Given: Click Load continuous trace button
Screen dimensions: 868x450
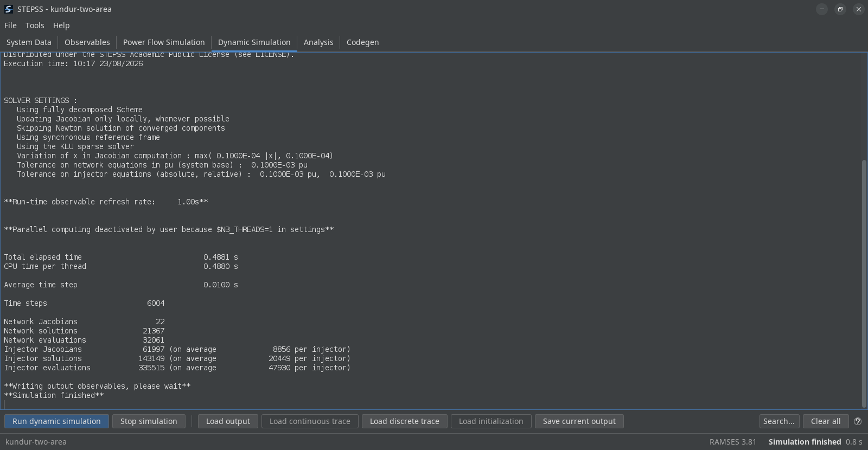Looking at the screenshot, I should pos(310,421).
